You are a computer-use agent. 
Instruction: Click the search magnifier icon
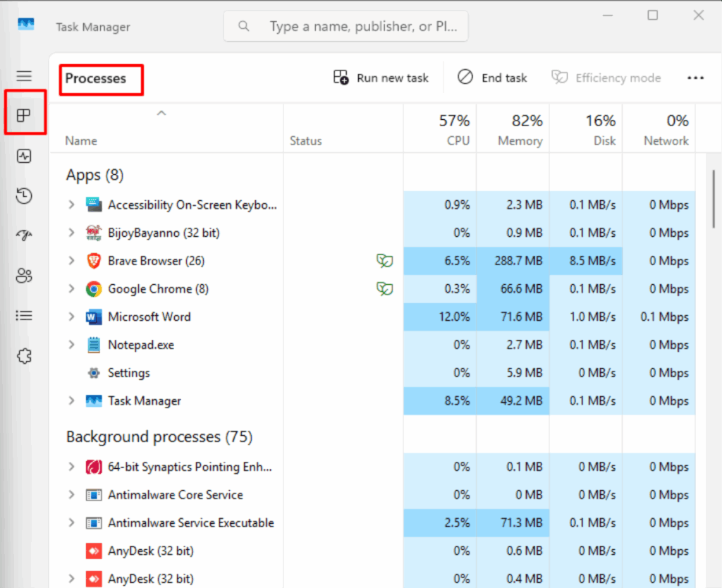pos(243,26)
